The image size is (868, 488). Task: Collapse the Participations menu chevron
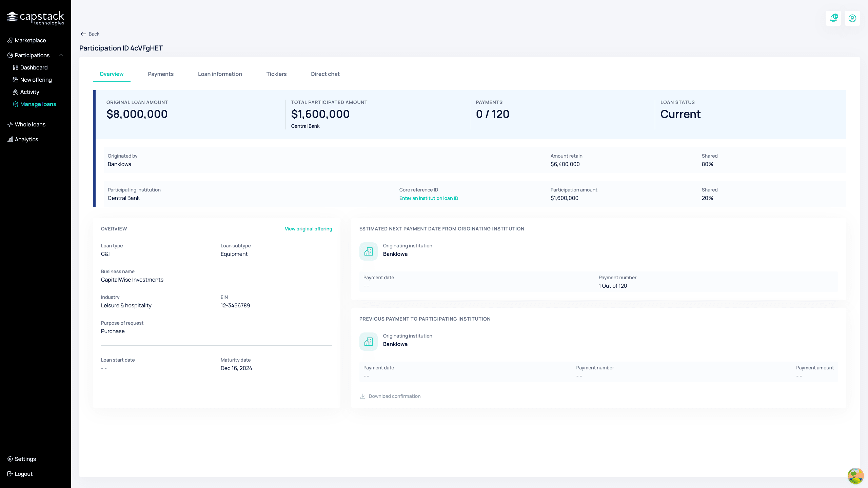pos(61,55)
